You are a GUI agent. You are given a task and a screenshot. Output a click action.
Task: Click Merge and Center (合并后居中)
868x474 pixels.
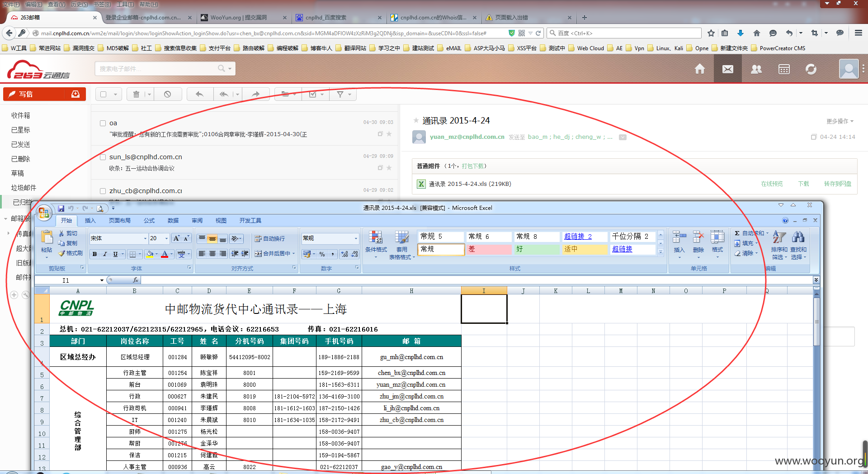[x=274, y=254]
